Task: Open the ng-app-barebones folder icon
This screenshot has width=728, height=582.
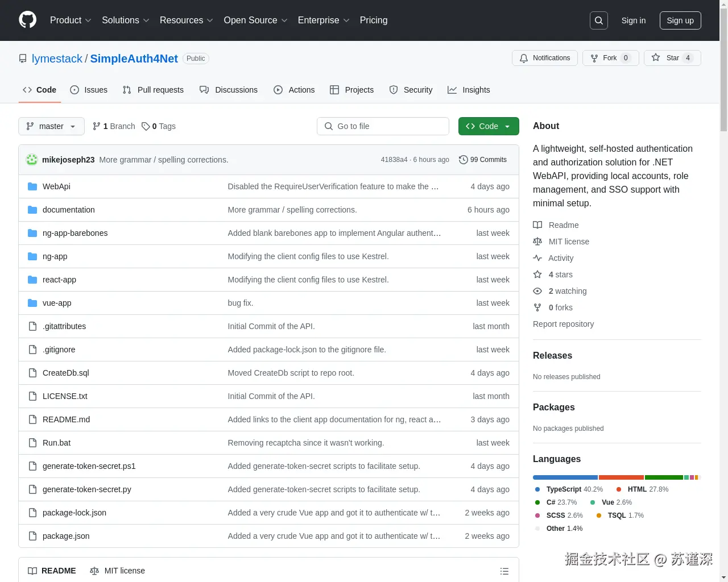Action: [x=32, y=233]
